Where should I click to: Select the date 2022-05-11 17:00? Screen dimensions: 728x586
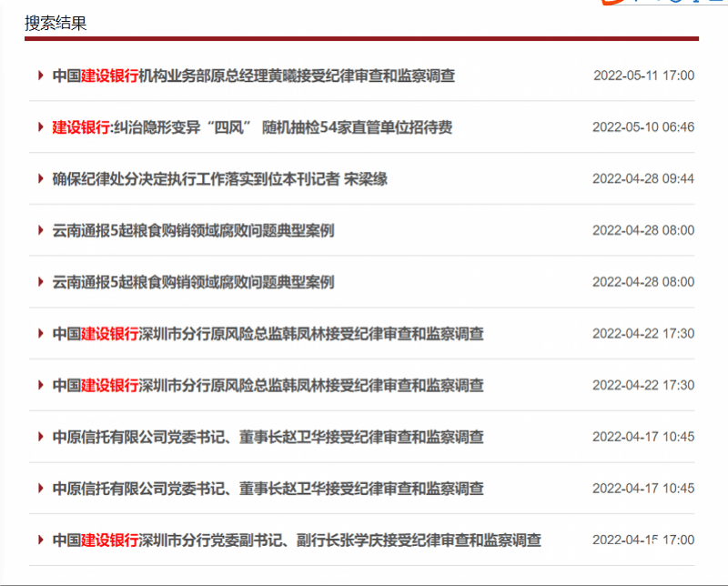644,76
